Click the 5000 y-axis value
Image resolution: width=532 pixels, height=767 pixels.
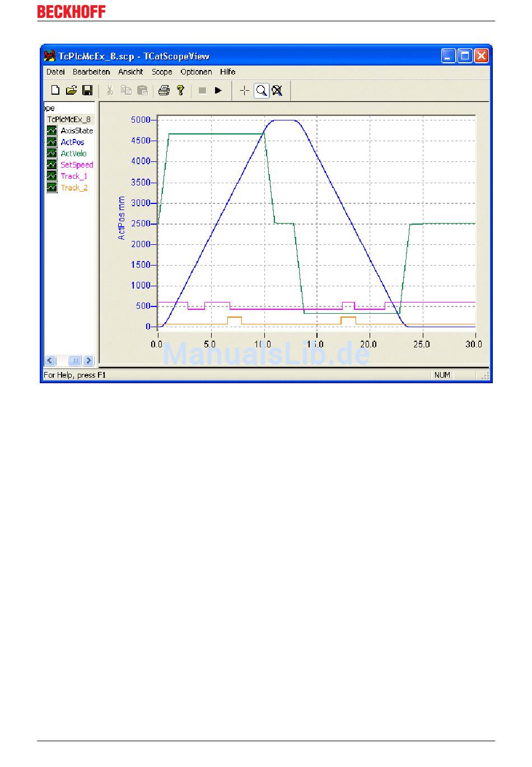pos(141,120)
